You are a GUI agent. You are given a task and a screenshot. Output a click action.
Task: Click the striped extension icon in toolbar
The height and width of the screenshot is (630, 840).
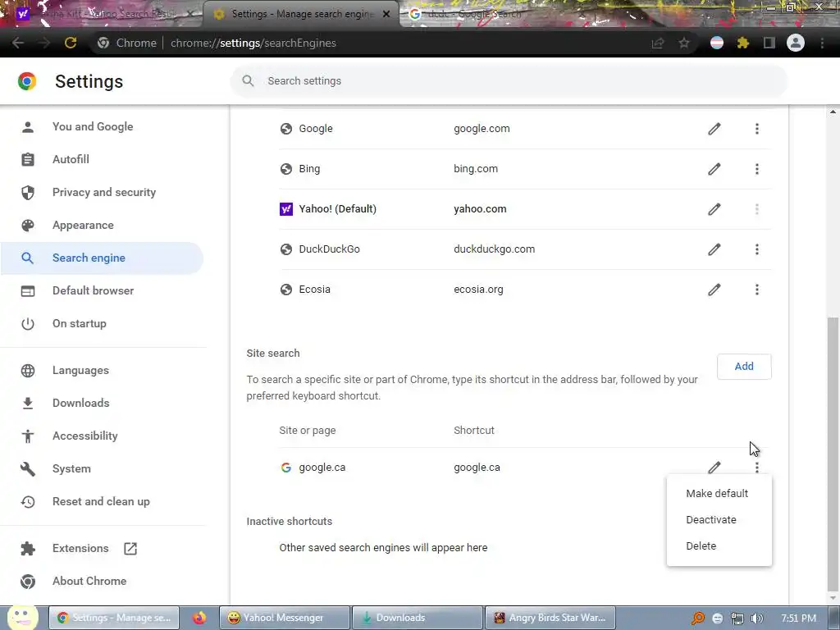(717, 43)
